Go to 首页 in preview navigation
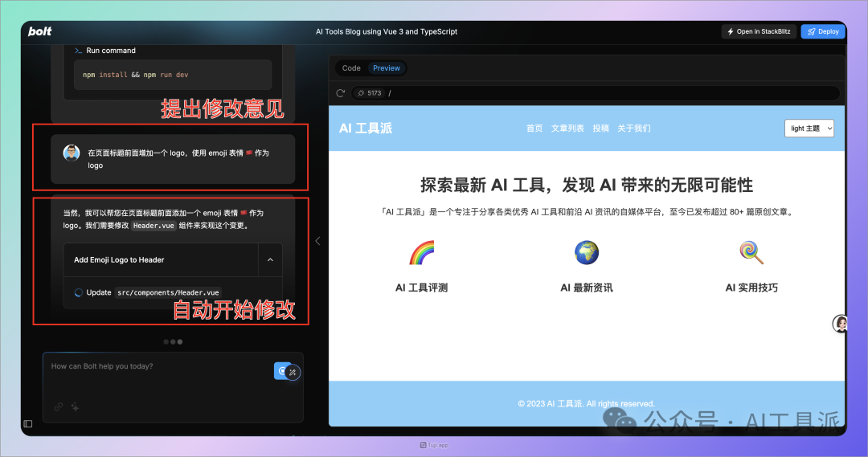 coord(534,129)
